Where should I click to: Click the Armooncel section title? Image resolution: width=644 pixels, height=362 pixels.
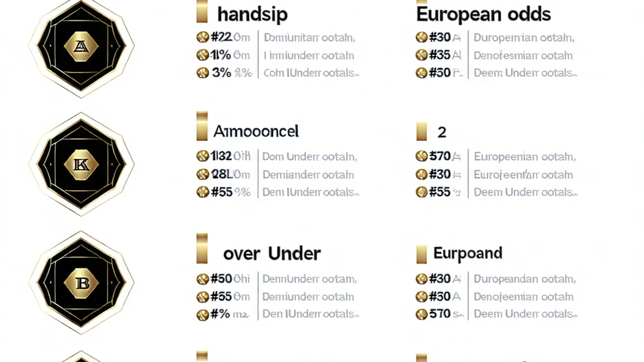[x=256, y=131]
